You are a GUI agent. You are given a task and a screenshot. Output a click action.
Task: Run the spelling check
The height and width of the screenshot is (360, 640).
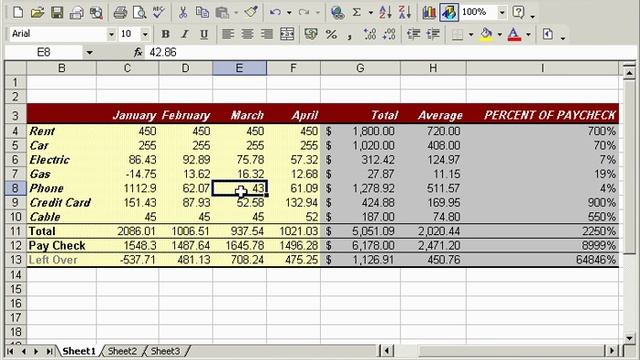[x=158, y=13]
